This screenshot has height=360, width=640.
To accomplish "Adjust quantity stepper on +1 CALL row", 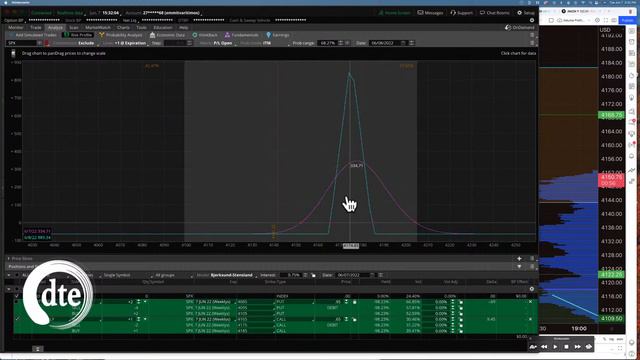I will pyautogui.click(x=138, y=319).
